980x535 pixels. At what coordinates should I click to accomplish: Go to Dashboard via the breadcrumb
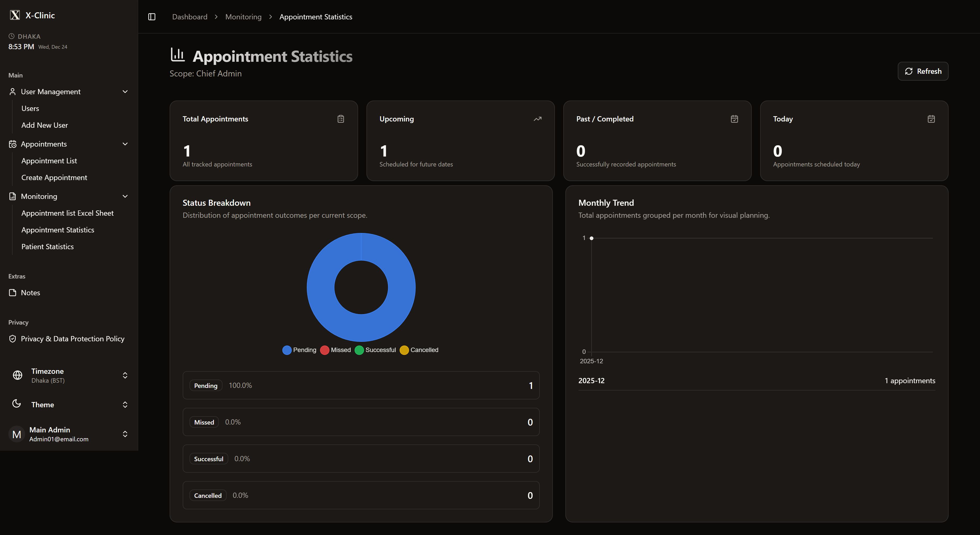tap(190, 17)
